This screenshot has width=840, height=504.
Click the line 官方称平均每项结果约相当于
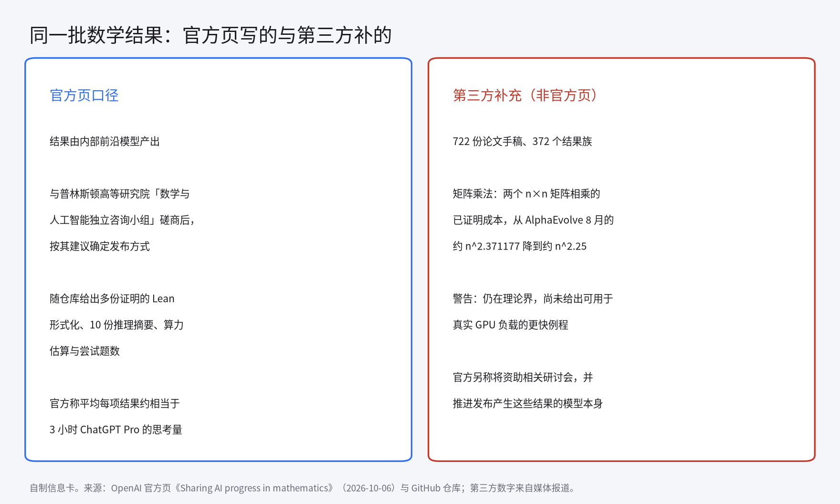[115, 404]
